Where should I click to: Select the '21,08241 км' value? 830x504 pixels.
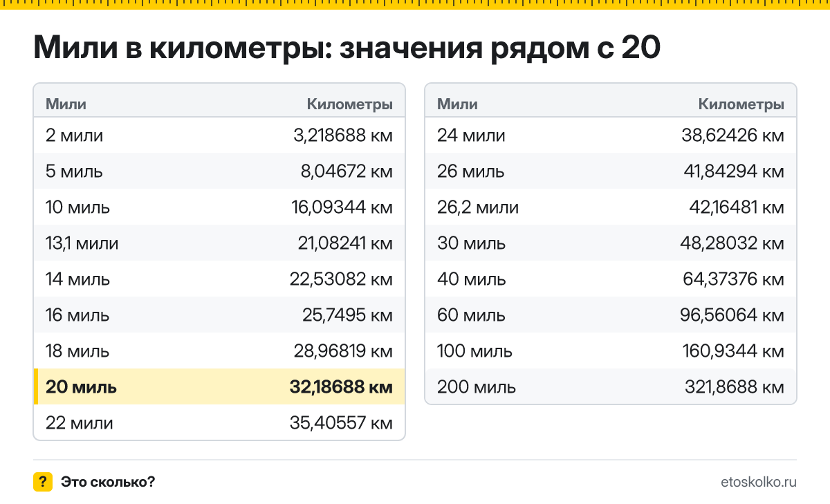[344, 243]
